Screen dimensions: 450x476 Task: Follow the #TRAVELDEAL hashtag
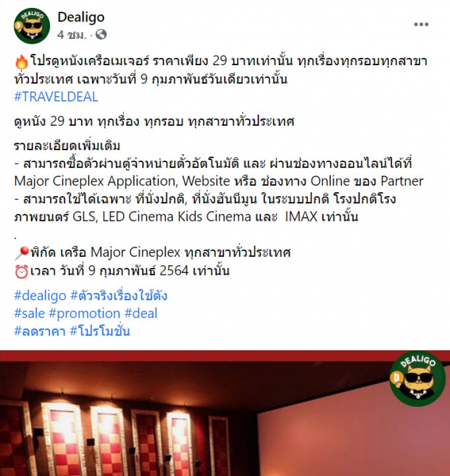(x=56, y=97)
